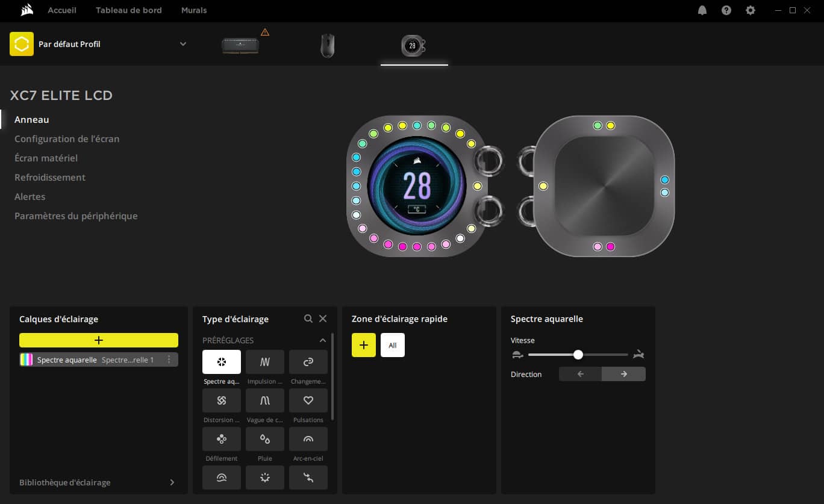Add a new lighting layer

(99, 340)
